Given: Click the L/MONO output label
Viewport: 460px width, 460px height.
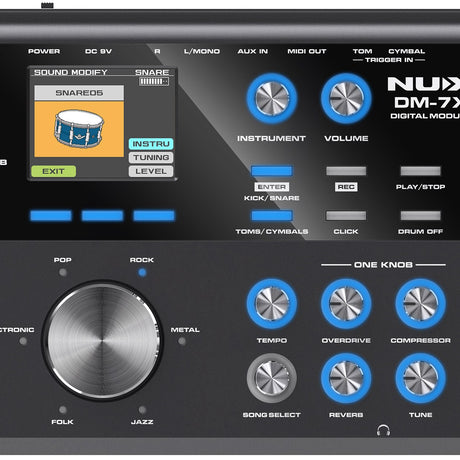Looking at the screenshot, I should (x=202, y=51).
